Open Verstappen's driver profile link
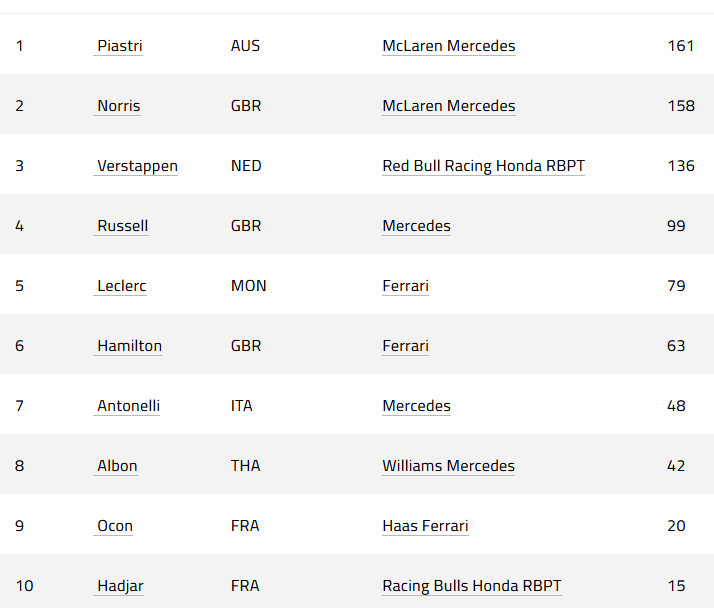Image resolution: width=714 pixels, height=608 pixels. pos(137,166)
